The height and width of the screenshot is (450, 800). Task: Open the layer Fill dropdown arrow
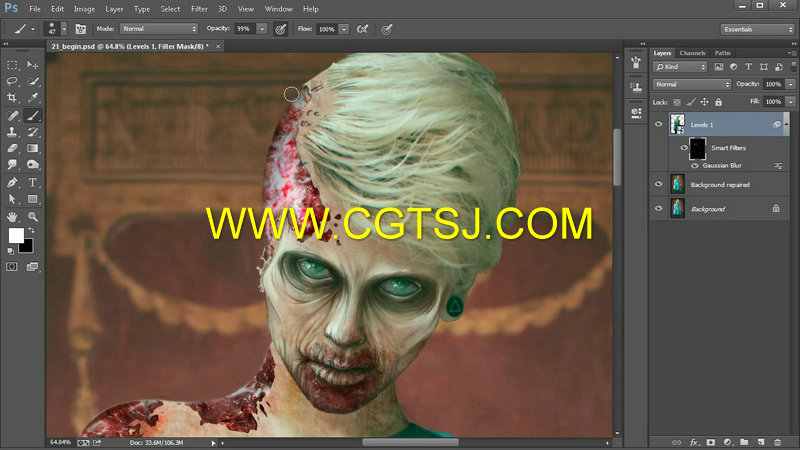tap(791, 102)
